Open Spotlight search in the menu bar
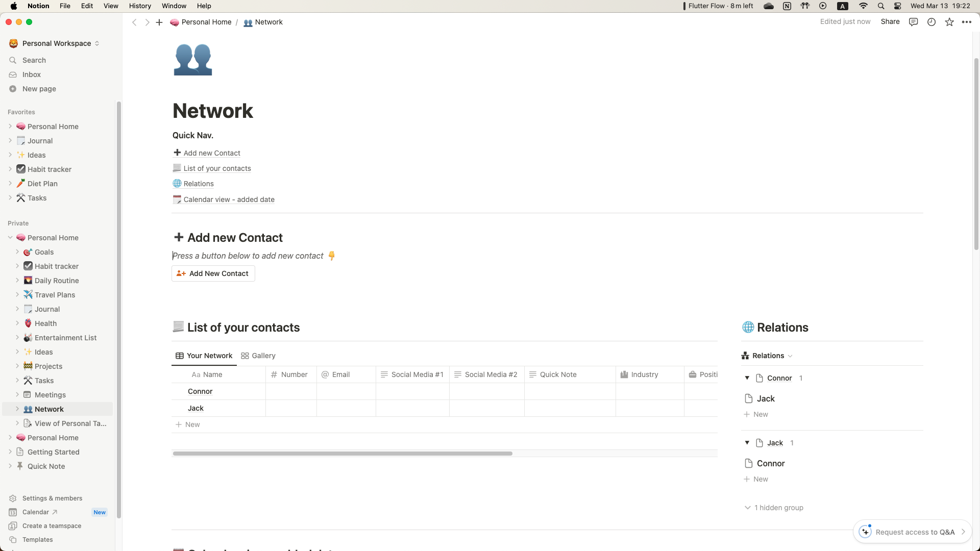980x551 pixels. [881, 6]
